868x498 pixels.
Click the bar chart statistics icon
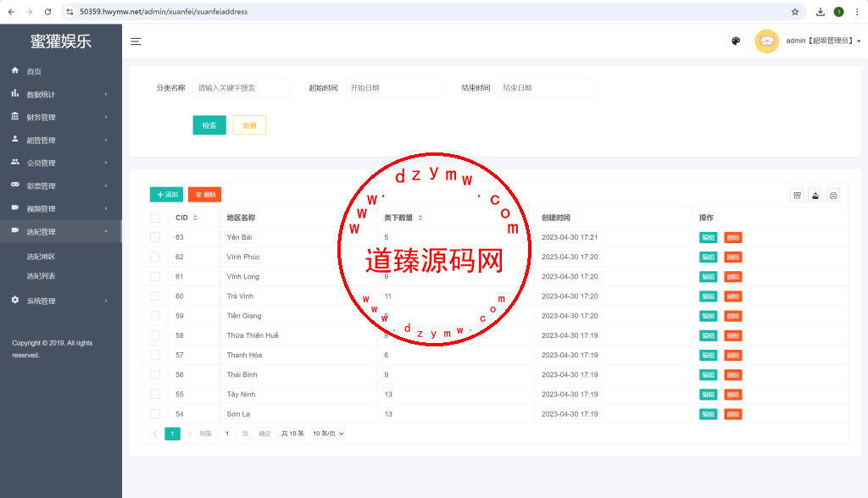[x=15, y=93]
